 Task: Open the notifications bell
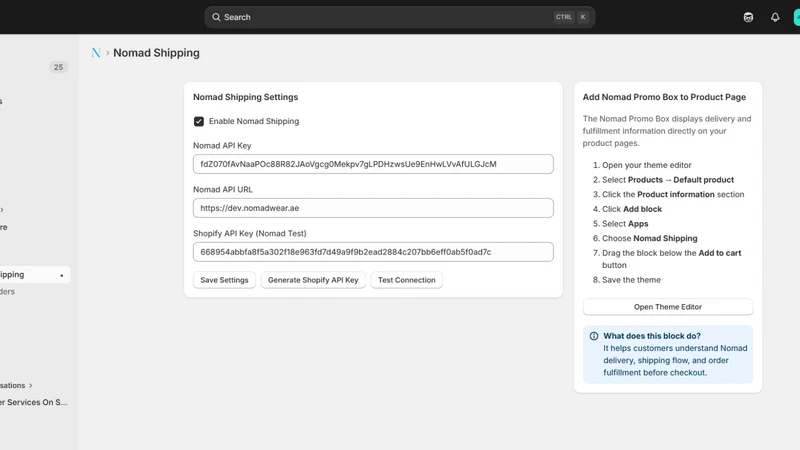[x=775, y=17]
